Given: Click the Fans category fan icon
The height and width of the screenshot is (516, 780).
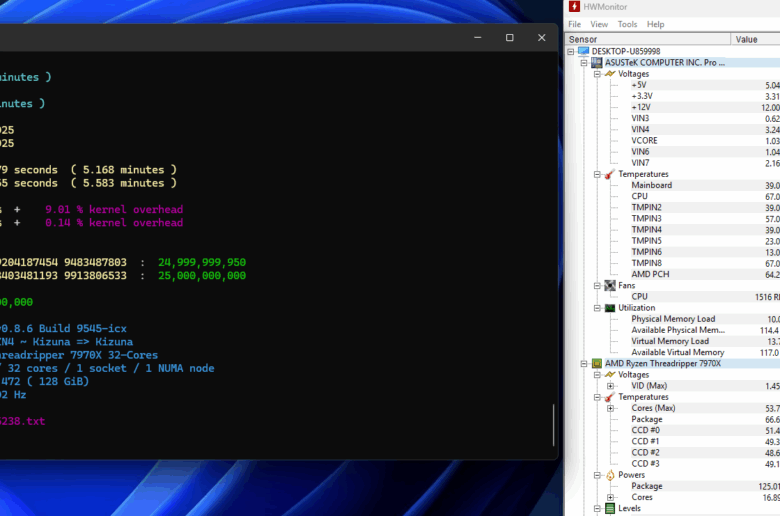Looking at the screenshot, I should 610,286.
